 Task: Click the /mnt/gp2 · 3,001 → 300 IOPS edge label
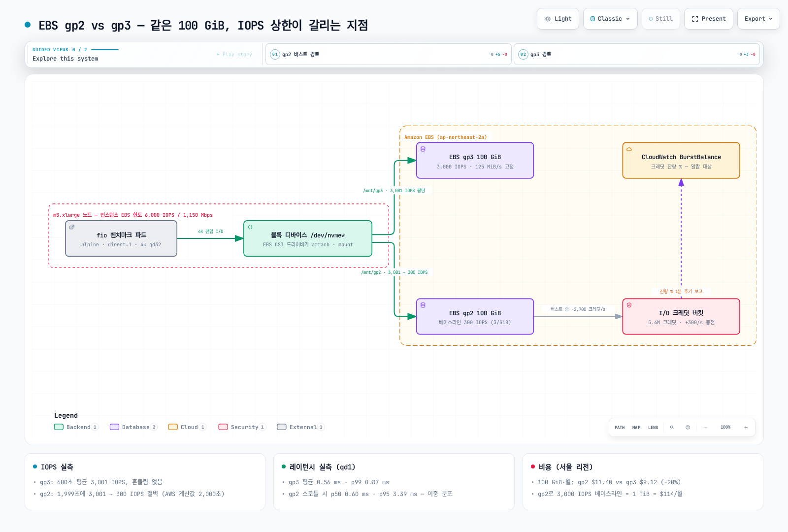tap(394, 272)
